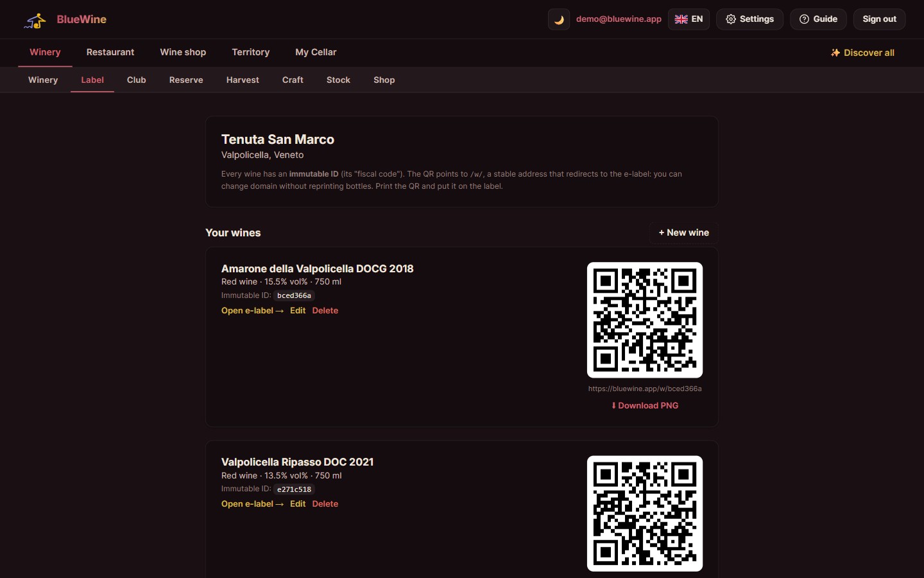924x578 pixels.
Task: Open the Shop sub-tab
Action: click(384, 80)
